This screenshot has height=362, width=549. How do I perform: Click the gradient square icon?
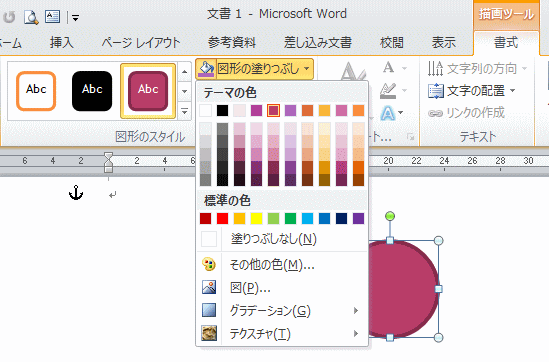(209, 310)
